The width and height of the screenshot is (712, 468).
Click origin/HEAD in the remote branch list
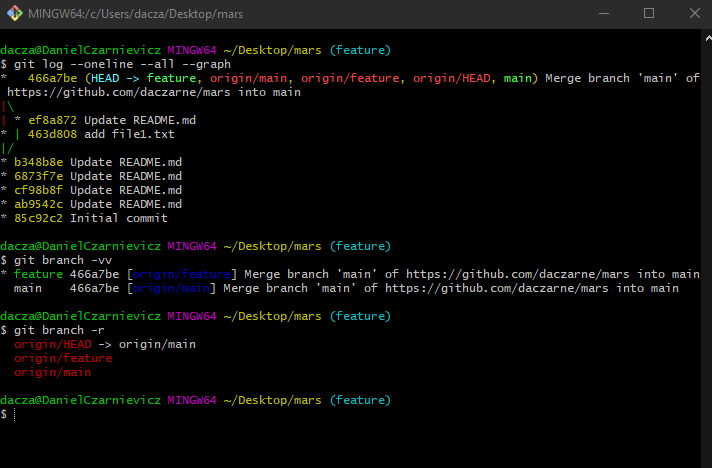tap(48, 344)
